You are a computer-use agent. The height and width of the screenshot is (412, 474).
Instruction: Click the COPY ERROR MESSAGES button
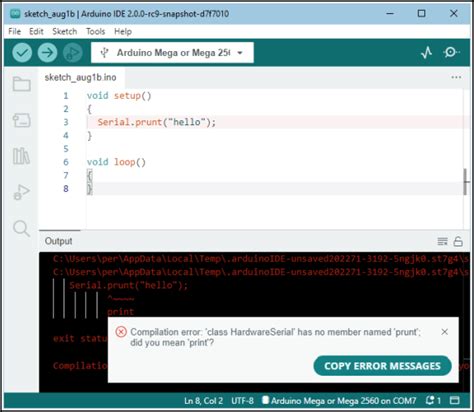382,366
